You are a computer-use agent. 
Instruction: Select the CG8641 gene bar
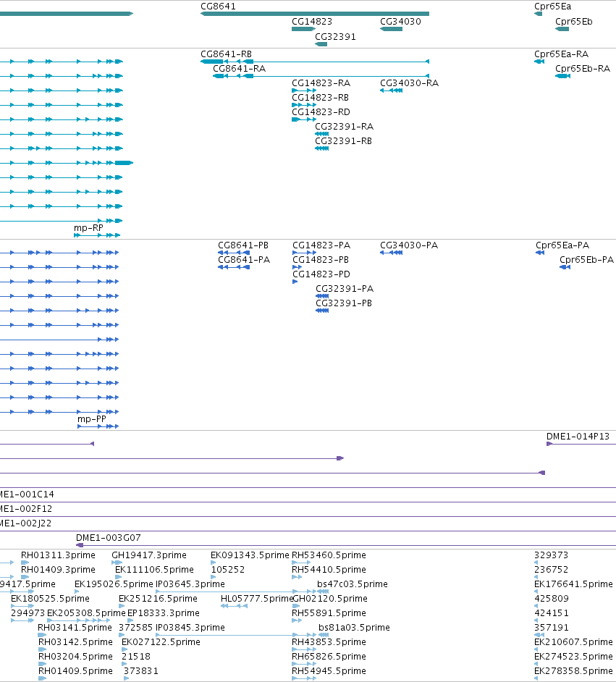pos(315,14)
